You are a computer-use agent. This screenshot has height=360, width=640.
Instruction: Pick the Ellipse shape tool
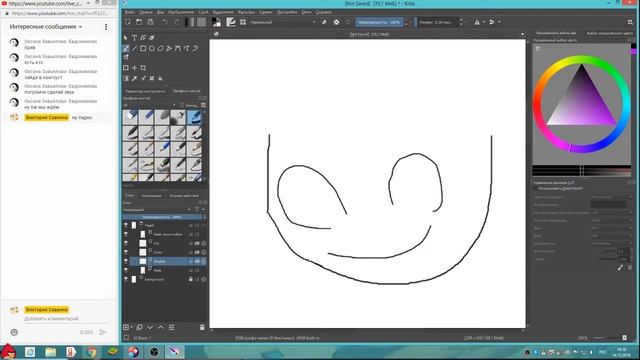pos(152,48)
